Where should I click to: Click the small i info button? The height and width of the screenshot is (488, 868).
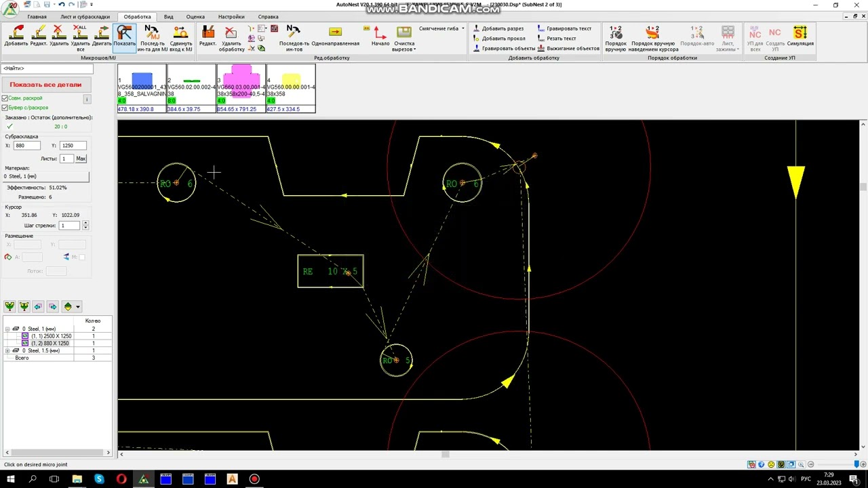87,99
